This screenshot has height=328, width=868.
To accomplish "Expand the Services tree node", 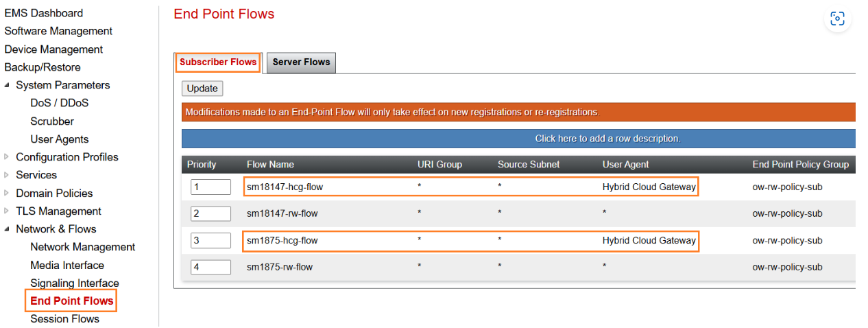I will [7, 175].
